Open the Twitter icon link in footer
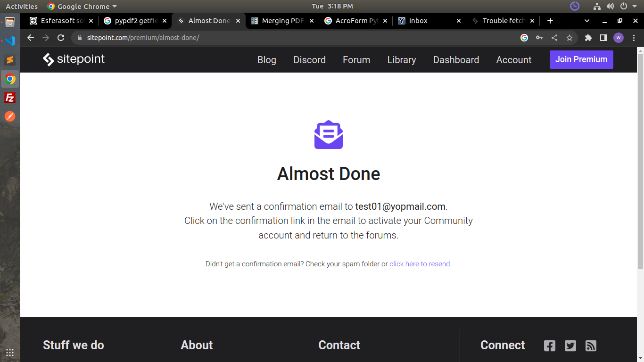 pos(570,346)
